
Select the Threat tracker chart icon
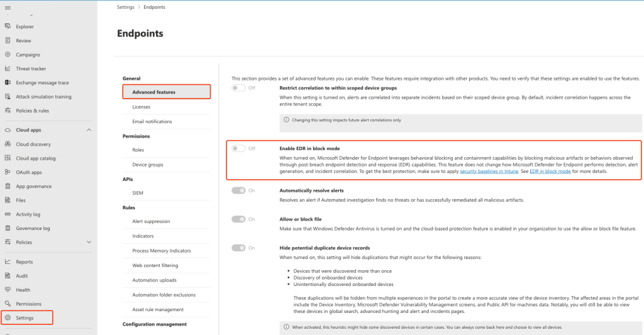[8, 69]
